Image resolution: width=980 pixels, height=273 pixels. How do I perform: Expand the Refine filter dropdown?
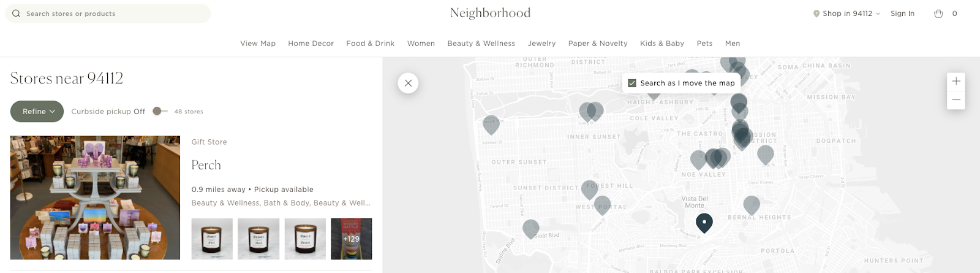pyautogui.click(x=37, y=112)
